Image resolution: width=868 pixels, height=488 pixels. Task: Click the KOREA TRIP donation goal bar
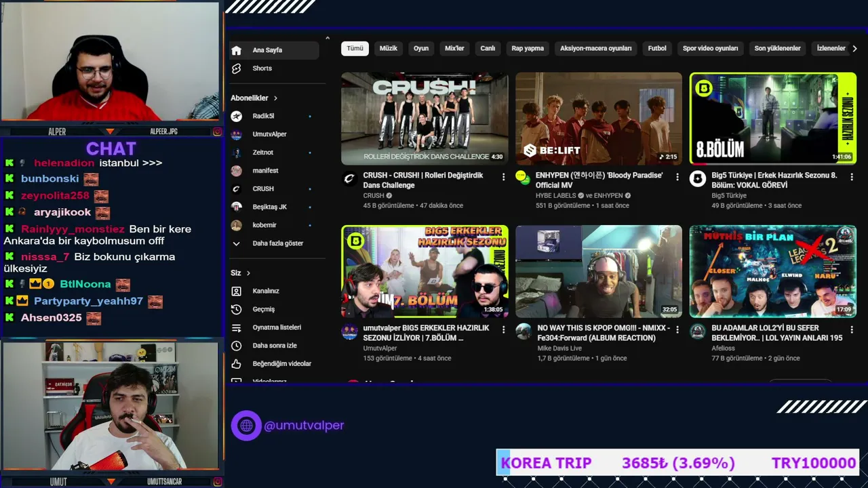pos(678,463)
